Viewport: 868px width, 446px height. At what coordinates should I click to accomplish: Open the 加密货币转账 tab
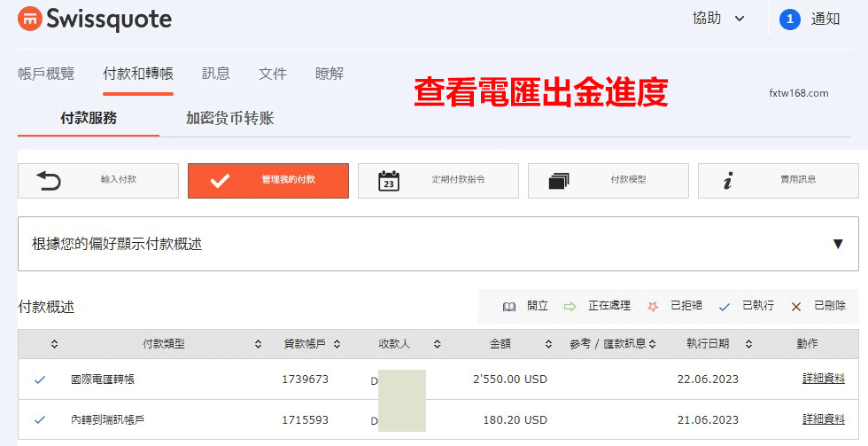(229, 118)
